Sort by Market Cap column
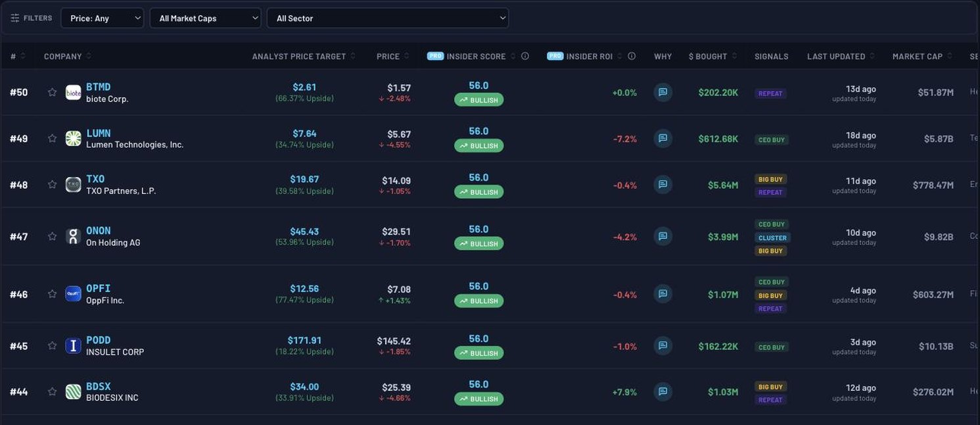The height and width of the screenshot is (425, 980). tap(922, 56)
